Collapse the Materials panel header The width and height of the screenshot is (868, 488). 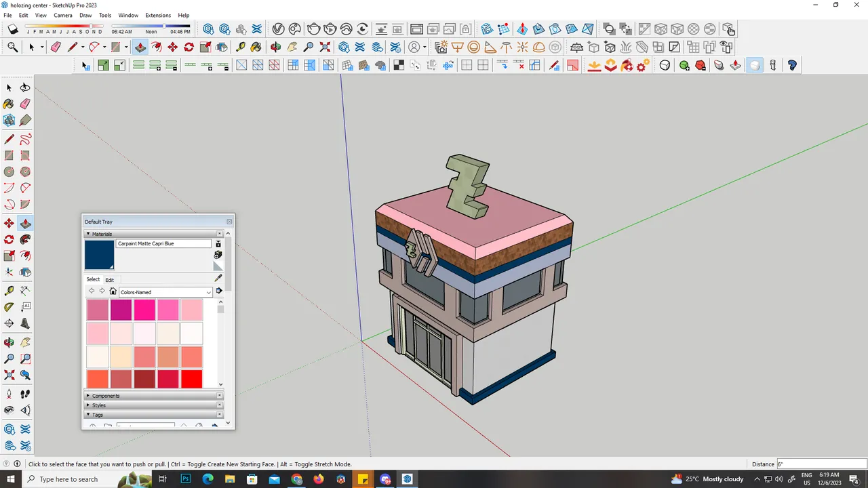pos(153,234)
